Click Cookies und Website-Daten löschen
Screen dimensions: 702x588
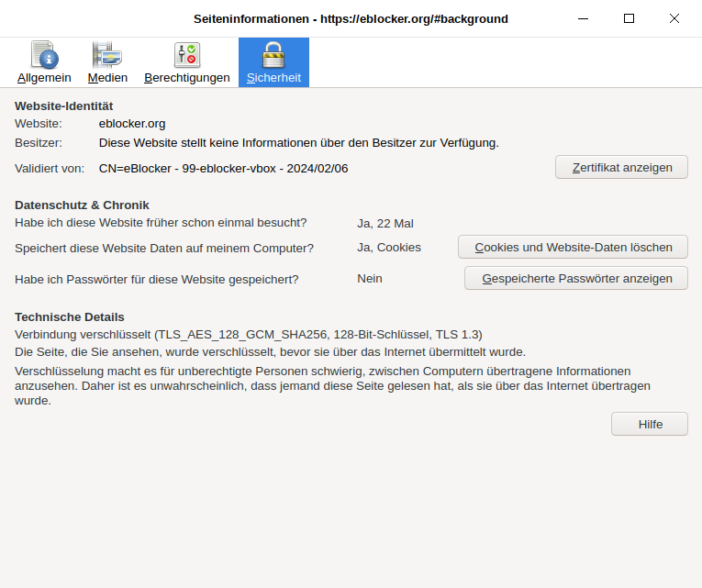point(573,248)
